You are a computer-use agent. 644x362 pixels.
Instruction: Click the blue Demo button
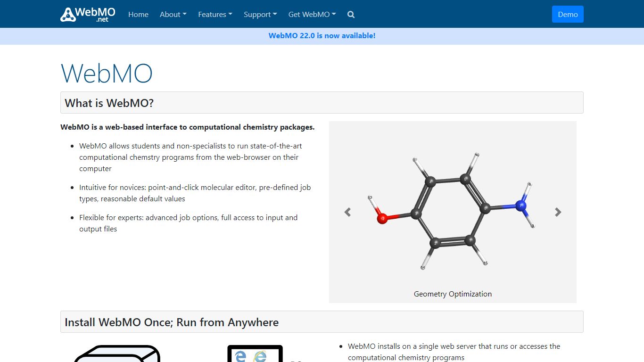(x=568, y=14)
